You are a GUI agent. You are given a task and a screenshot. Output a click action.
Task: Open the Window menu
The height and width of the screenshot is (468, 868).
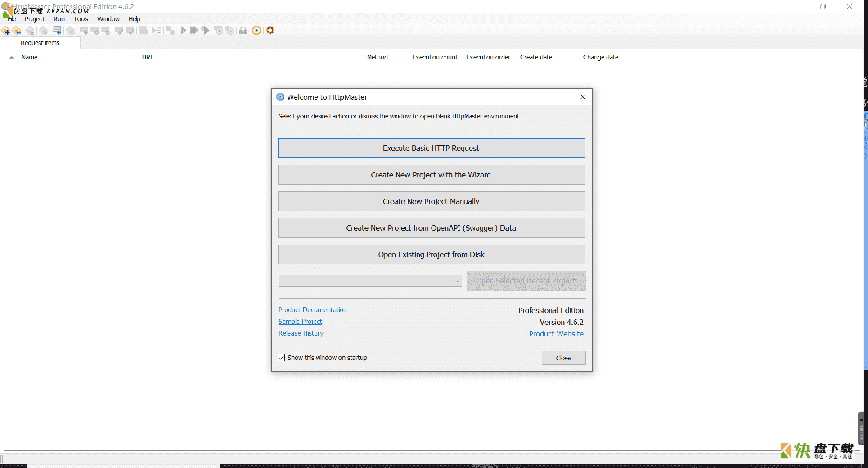[108, 19]
